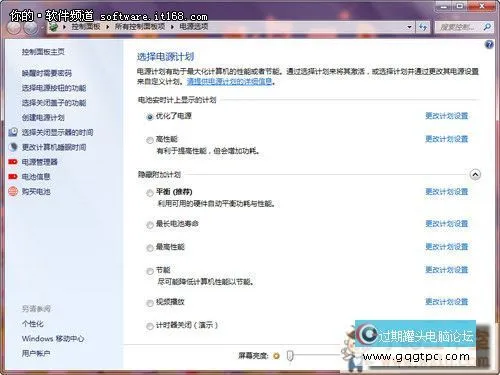Click the sun icon beside brightness slider
Image resolution: width=500 pixels, height=375 pixels.
point(276,356)
